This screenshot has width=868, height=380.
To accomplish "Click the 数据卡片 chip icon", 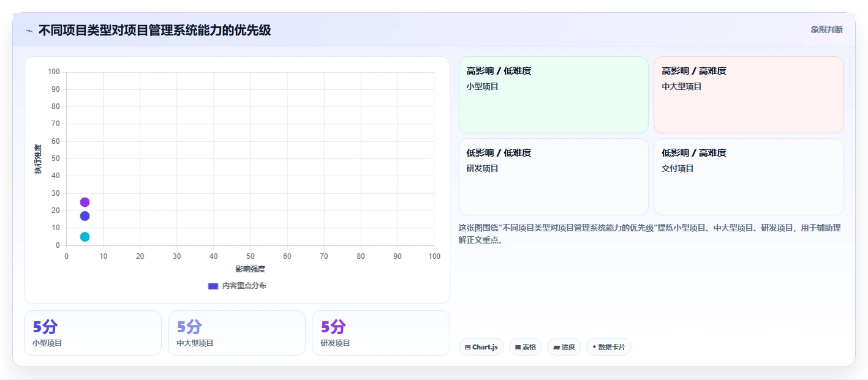I will [x=594, y=347].
